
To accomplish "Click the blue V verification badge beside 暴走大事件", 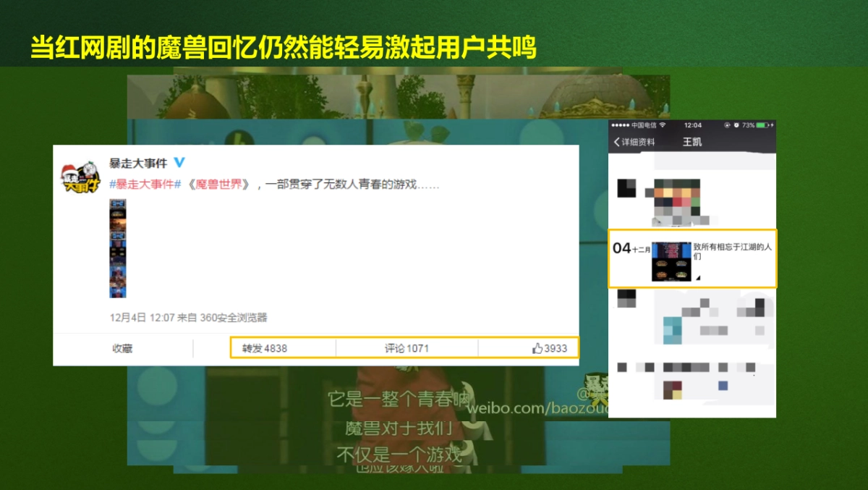I will [180, 163].
